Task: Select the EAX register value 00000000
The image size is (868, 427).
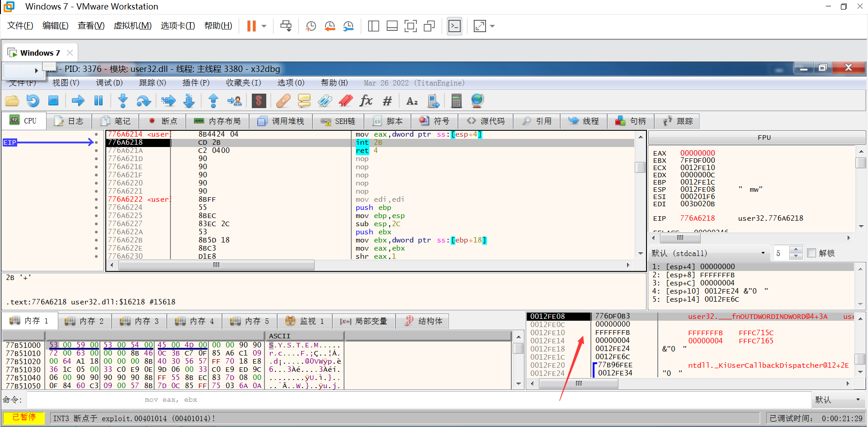Action: tap(698, 153)
